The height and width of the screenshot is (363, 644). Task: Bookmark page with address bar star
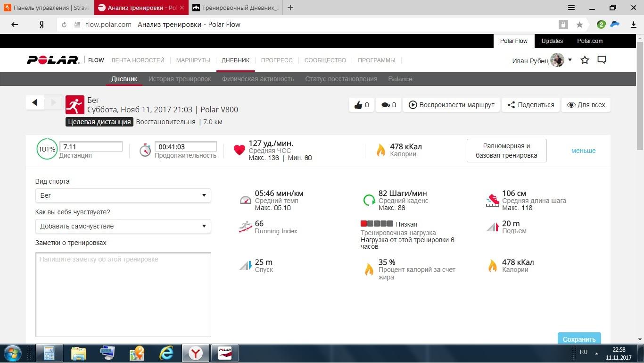coord(579,25)
